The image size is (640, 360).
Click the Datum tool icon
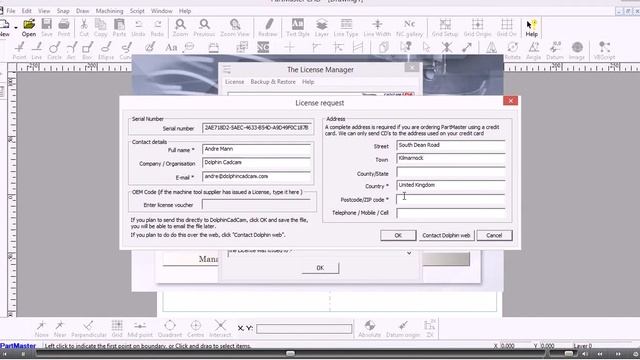(x=555, y=51)
